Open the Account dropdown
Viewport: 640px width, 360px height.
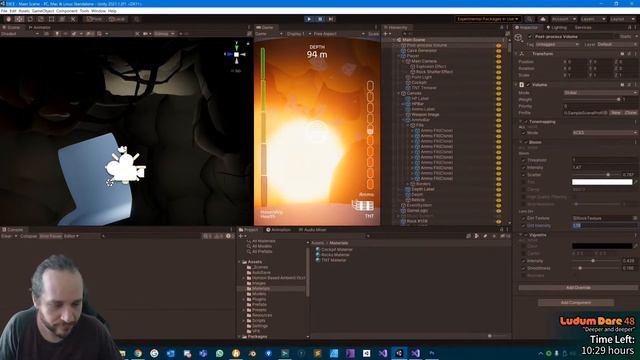pos(564,19)
